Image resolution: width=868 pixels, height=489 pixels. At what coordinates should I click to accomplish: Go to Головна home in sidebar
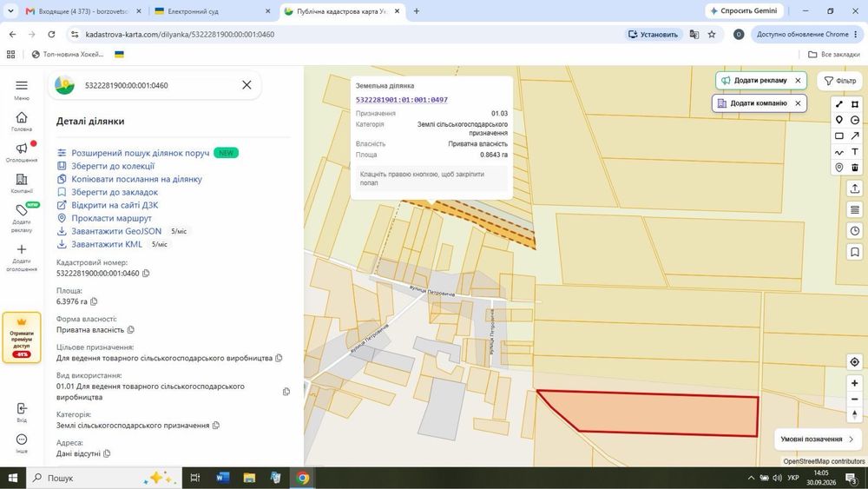point(22,122)
